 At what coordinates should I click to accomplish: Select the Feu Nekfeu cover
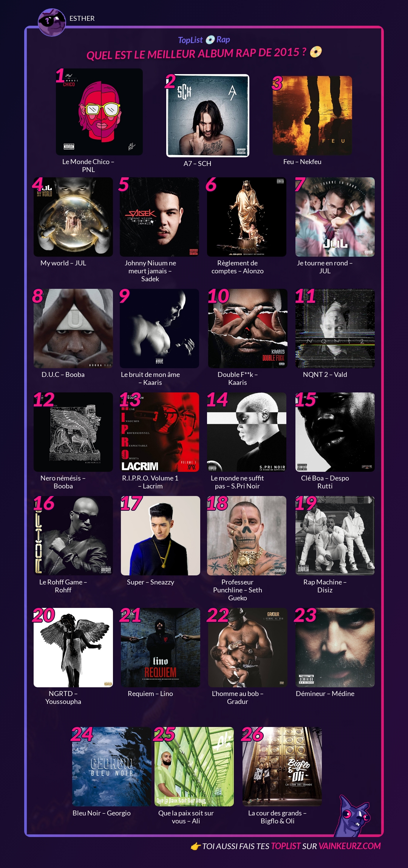click(312, 115)
